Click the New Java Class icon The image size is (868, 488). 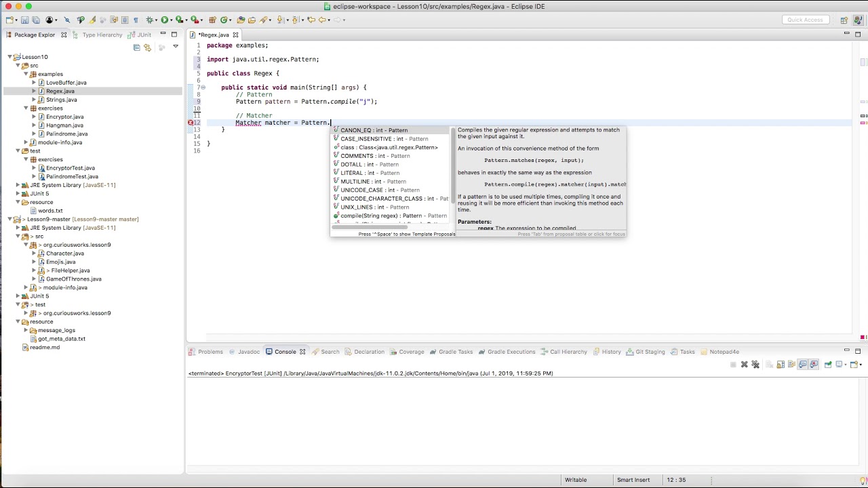pyautogui.click(x=224, y=20)
